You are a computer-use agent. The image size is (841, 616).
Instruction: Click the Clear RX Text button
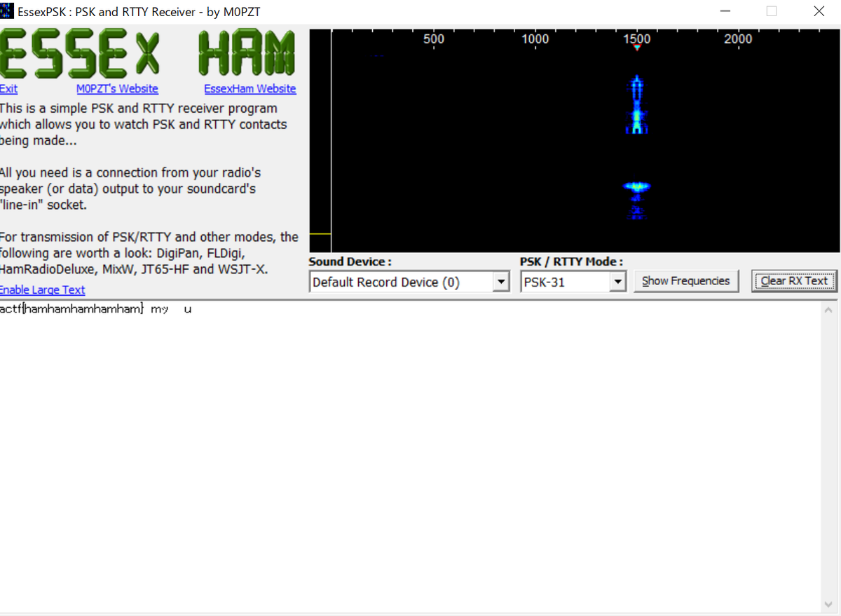795,281
